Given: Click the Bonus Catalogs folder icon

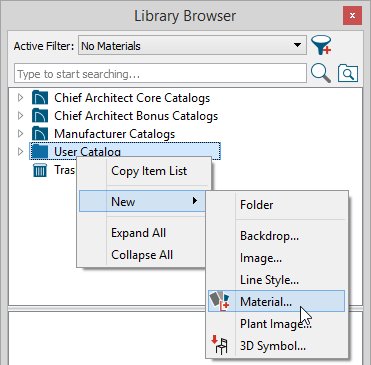Looking at the screenshot, I should [40, 116].
